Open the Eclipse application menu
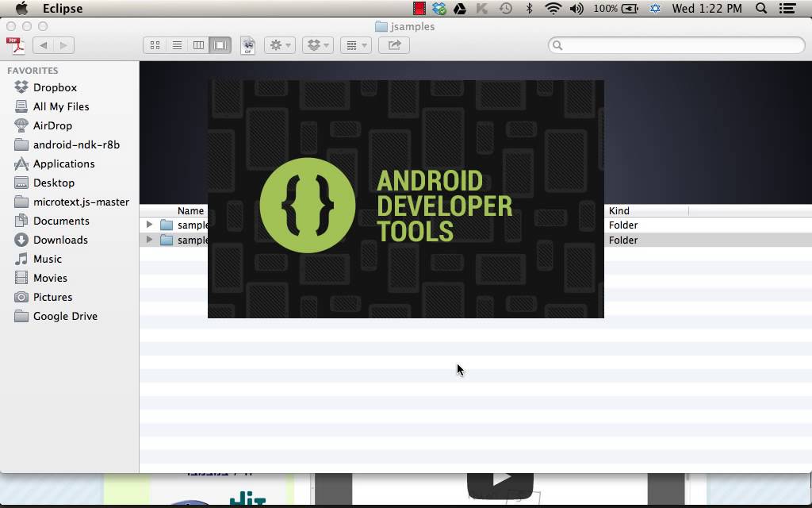 click(63, 8)
